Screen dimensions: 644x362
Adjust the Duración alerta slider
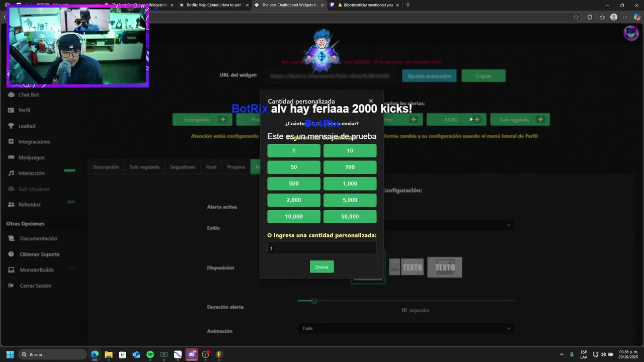[314, 301]
